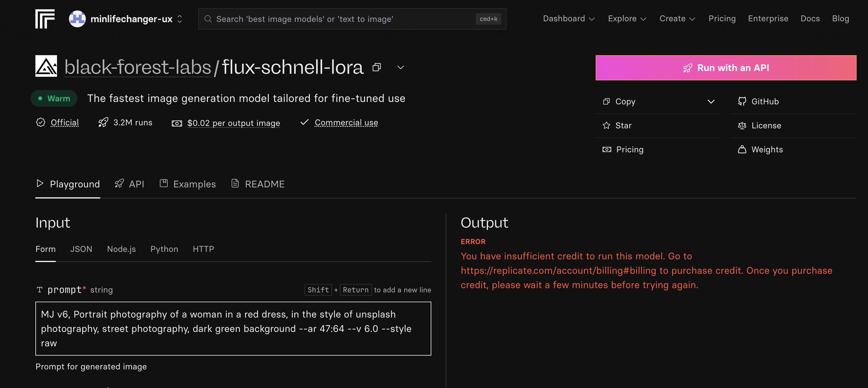Screen dimensions: 868x388
Task: Select the Playground tab
Action: [68, 184]
